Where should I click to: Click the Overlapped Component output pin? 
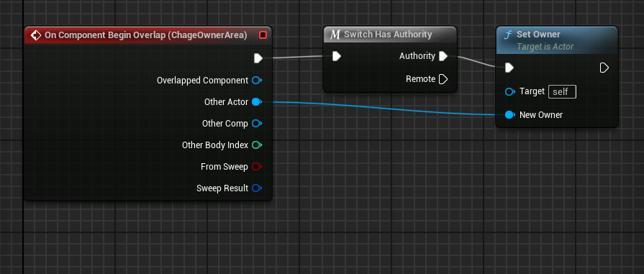(257, 81)
